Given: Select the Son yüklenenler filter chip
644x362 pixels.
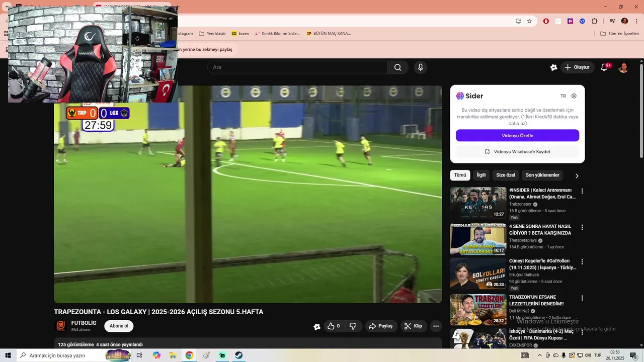Looking at the screenshot, I should click(x=542, y=175).
